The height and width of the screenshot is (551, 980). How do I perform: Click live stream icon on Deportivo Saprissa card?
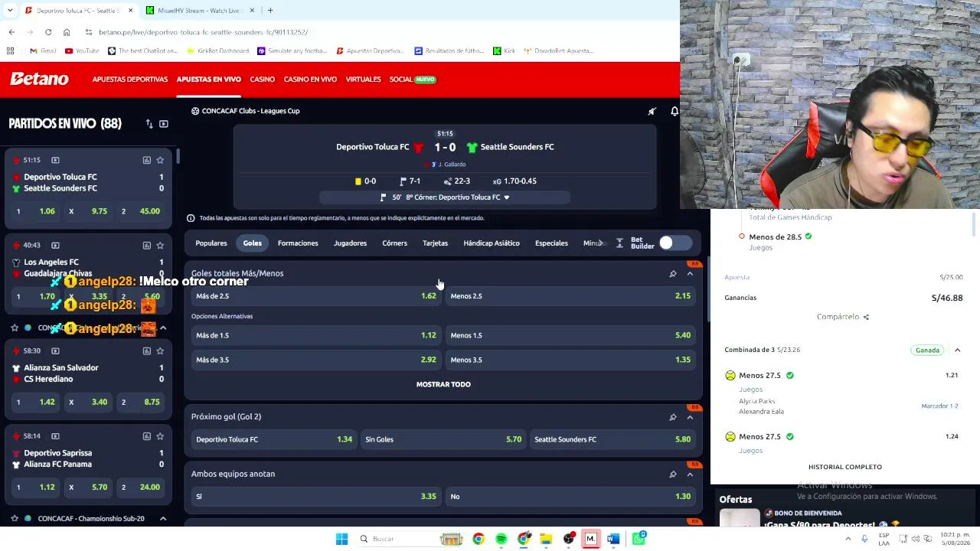tap(55, 435)
